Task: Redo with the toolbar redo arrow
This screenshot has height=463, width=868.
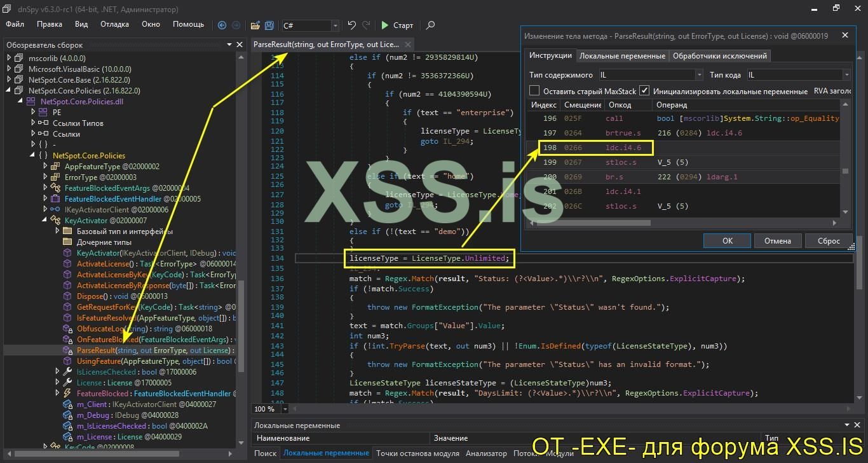Action: [x=366, y=25]
